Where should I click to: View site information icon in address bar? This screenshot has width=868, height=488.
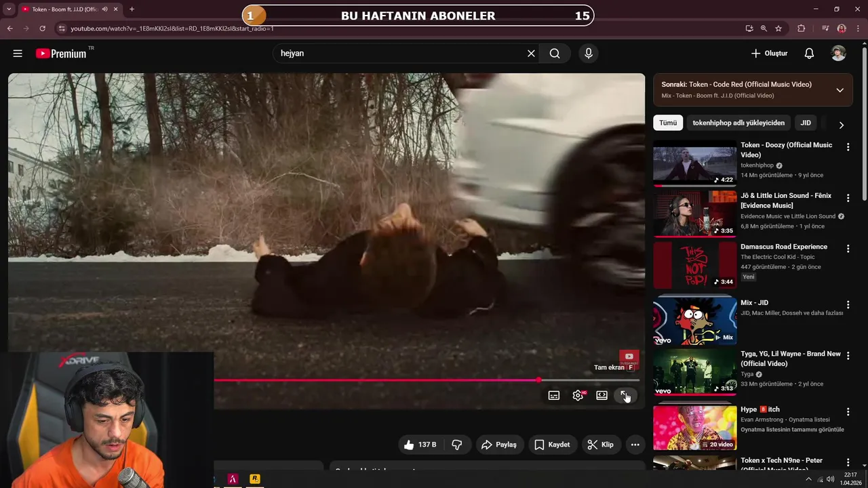[x=62, y=28]
